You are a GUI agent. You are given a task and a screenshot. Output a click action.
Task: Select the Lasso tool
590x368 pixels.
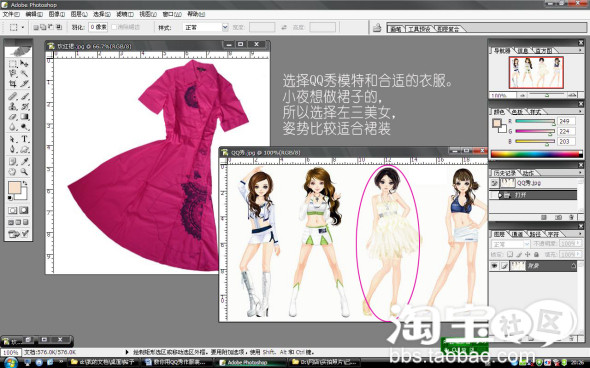point(13,73)
